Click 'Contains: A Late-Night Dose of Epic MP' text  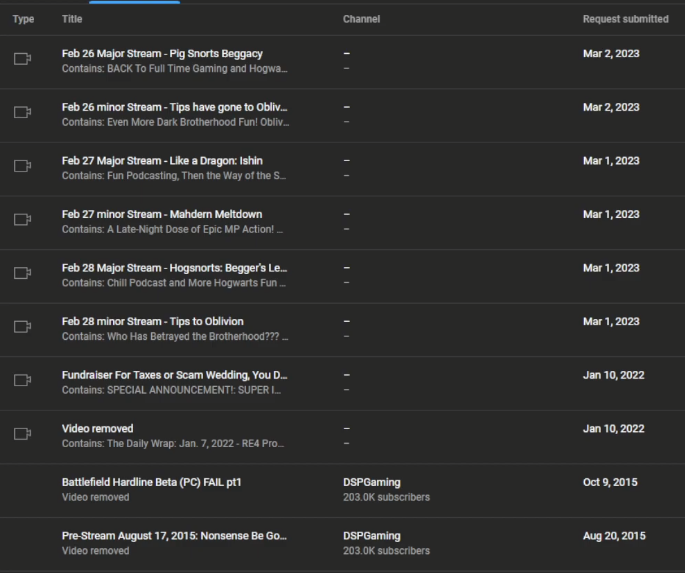click(172, 229)
